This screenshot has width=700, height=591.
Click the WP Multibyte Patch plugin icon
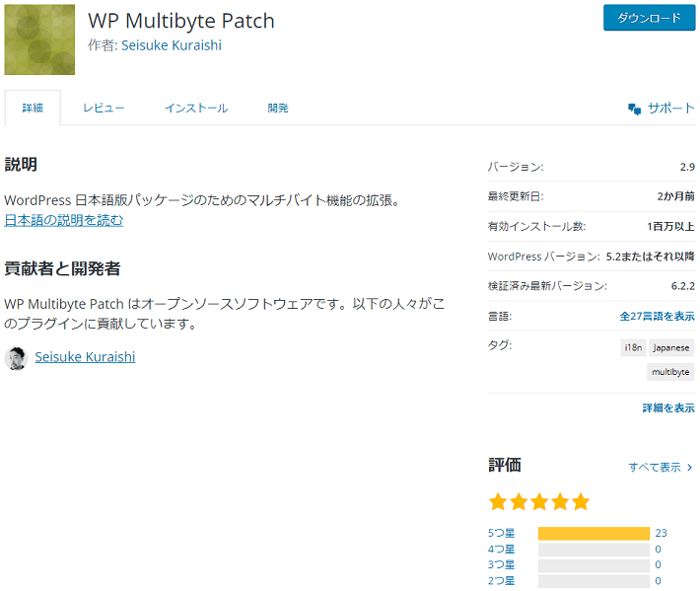39,39
